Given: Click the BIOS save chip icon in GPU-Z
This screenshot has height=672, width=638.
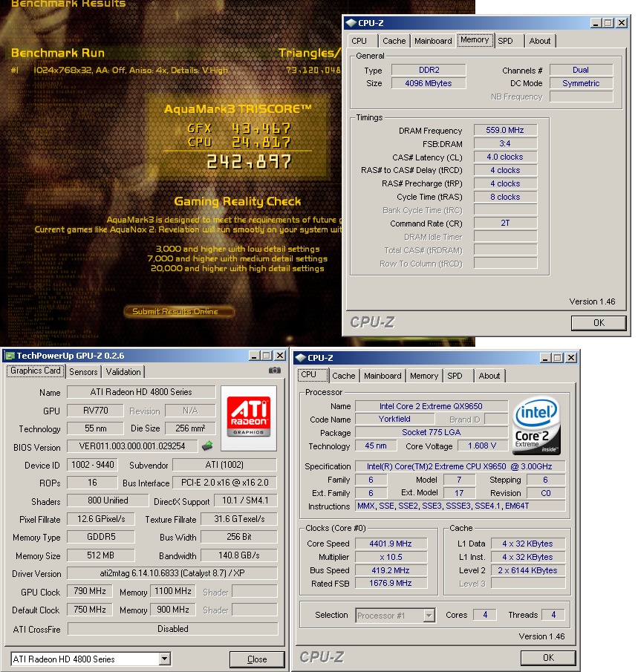Looking at the screenshot, I should click(207, 446).
